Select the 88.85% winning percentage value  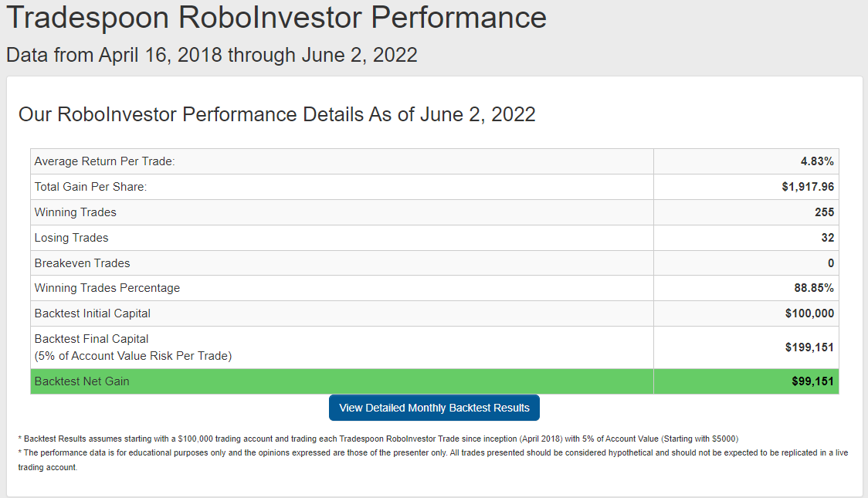pos(815,288)
